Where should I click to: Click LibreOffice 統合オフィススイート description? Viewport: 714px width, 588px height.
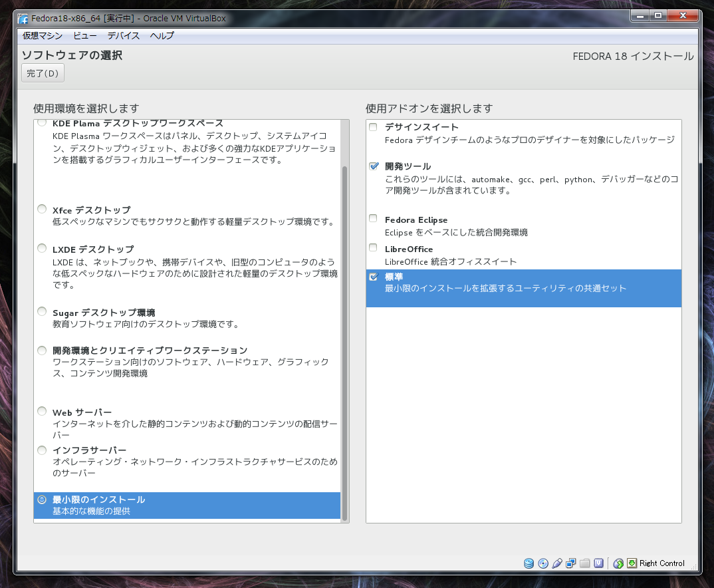click(x=451, y=261)
